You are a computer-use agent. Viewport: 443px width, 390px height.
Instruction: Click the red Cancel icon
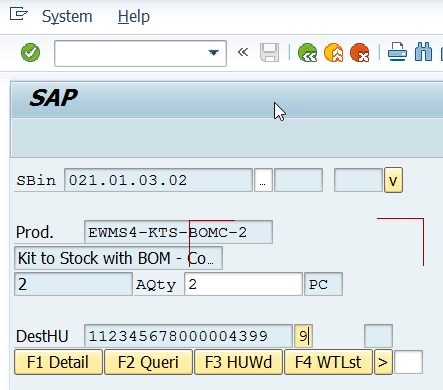point(360,53)
